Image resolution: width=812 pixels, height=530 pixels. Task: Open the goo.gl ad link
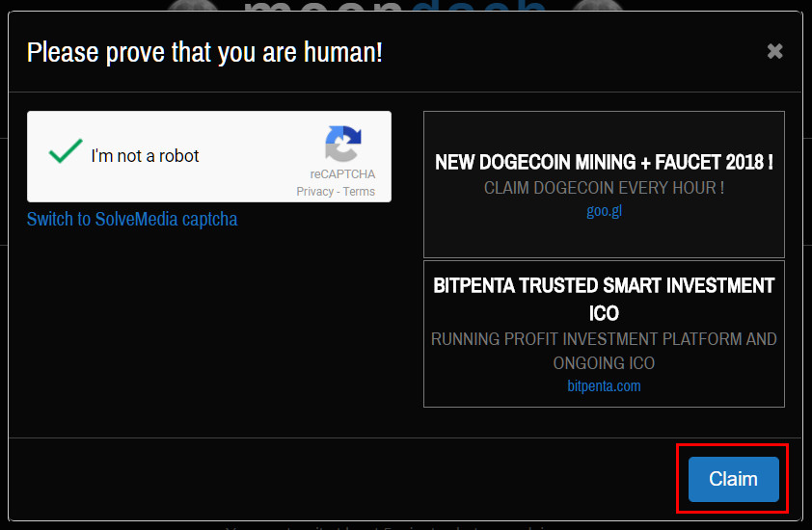tap(604, 211)
